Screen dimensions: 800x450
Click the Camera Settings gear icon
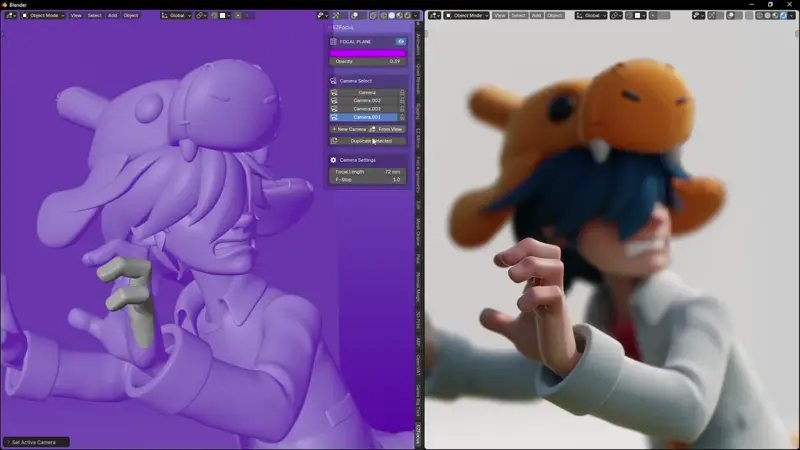click(333, 160)
